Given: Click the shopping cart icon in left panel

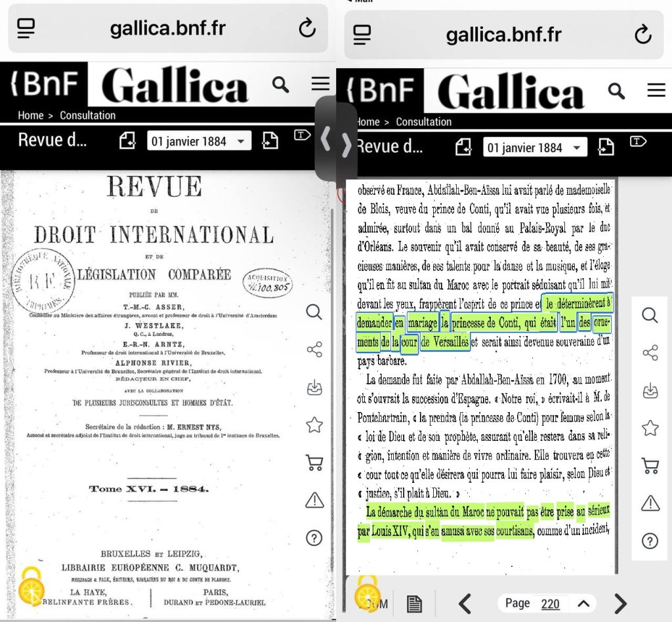Looking at the screenshot, I should click(314, 463).
